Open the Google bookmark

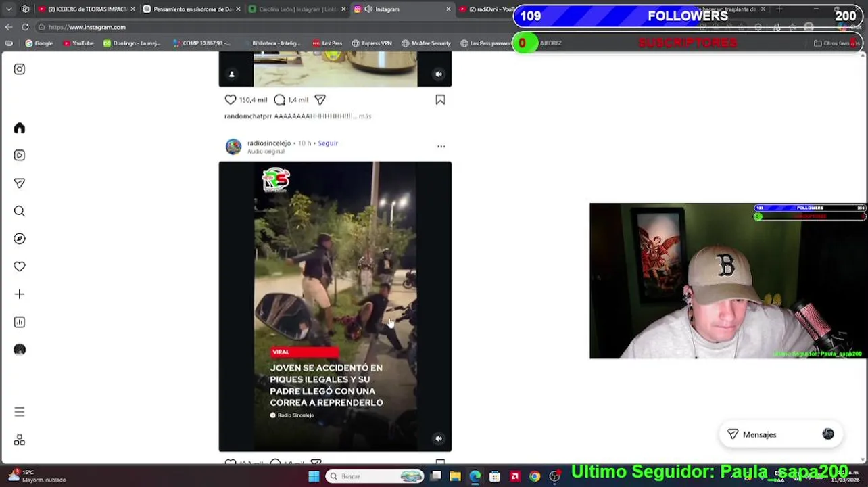coord(39,43)
